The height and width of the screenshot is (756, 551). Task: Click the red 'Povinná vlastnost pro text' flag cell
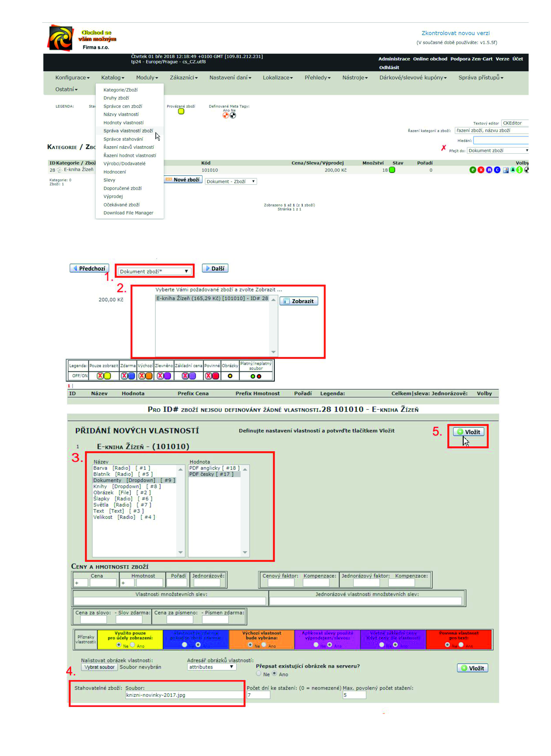(x=459, y=635)
